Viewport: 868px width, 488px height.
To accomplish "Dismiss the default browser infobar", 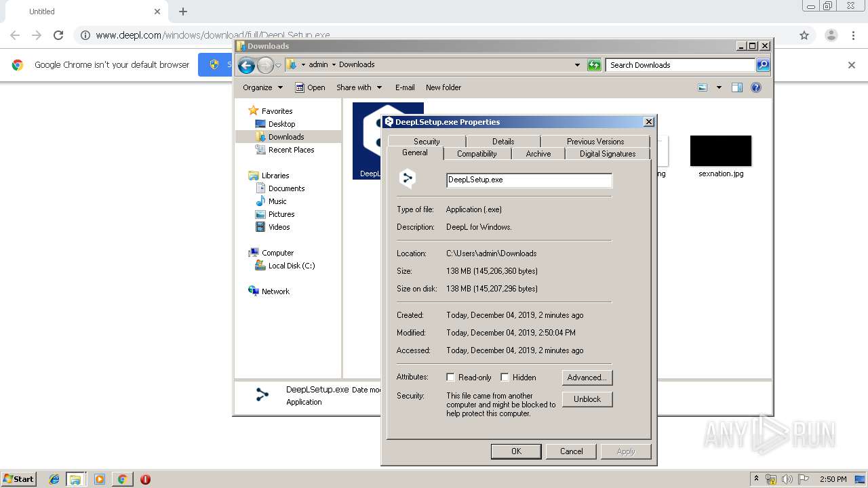I will point(852,65).
